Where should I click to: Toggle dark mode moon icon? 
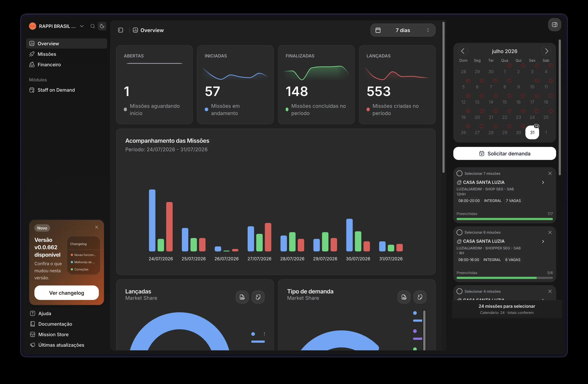(x=102, y=26)
